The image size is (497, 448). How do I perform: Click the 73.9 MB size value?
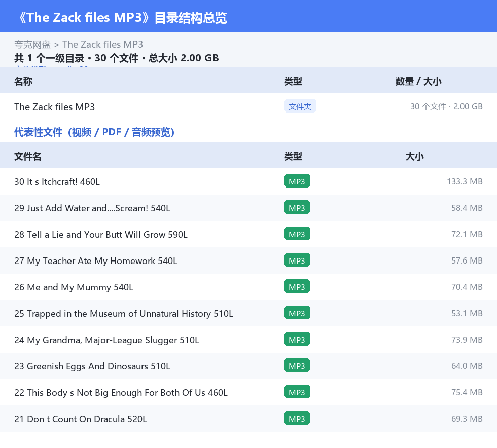point(467,340)
